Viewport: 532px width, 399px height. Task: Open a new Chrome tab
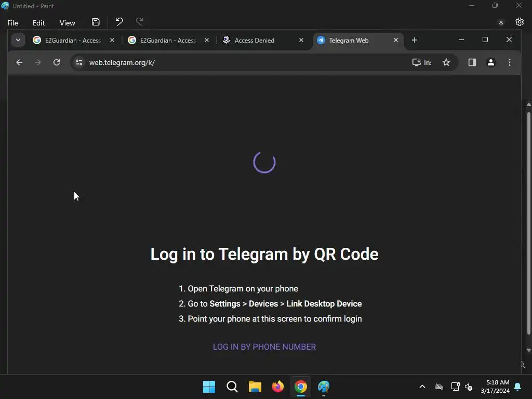click(414, 40)
